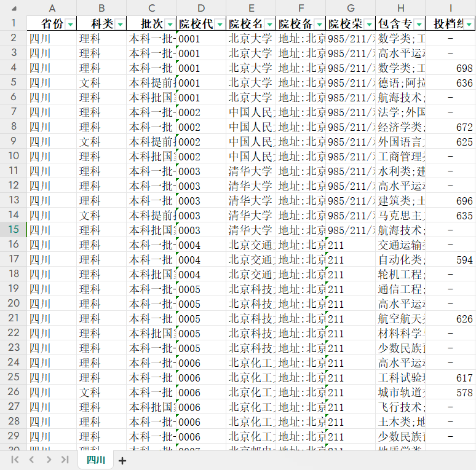The width and height of the screenshot is (476, 470).
Task: Click the 省份 header cell
Action: (52, 23)
